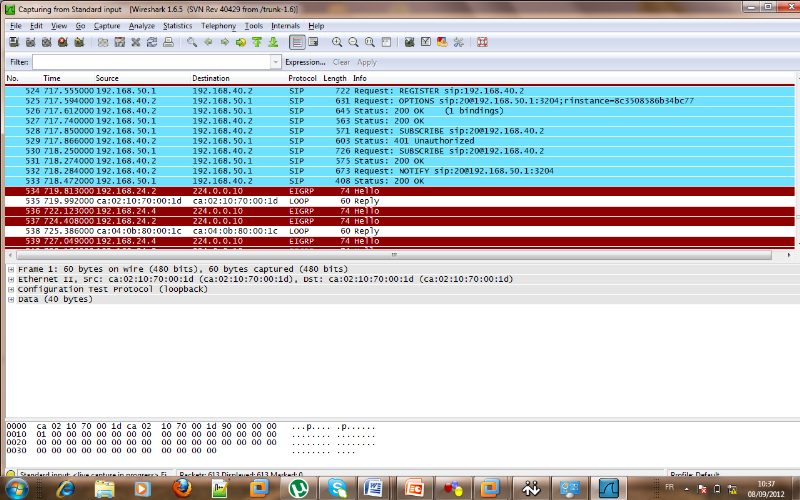Zoom in on packet text

(337, 42)
